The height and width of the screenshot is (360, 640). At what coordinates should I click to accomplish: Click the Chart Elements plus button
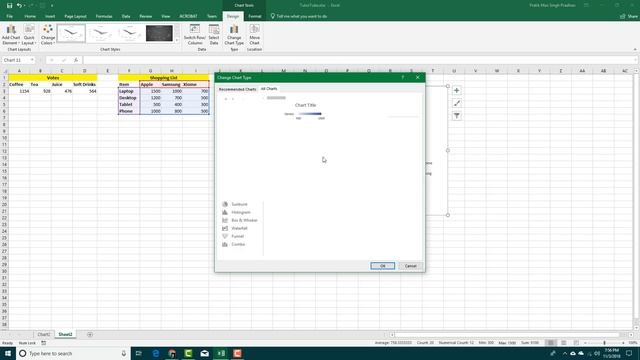click(457, 91)
